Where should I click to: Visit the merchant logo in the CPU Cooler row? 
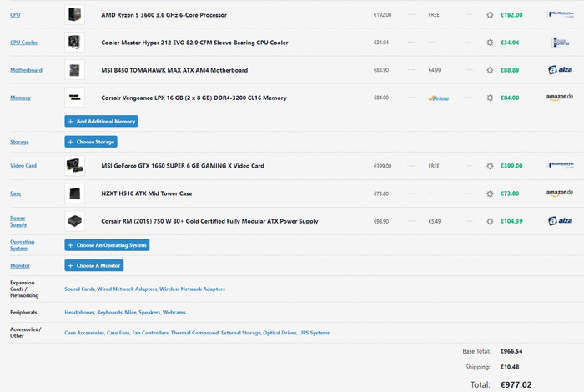click(x=560, y=42)
